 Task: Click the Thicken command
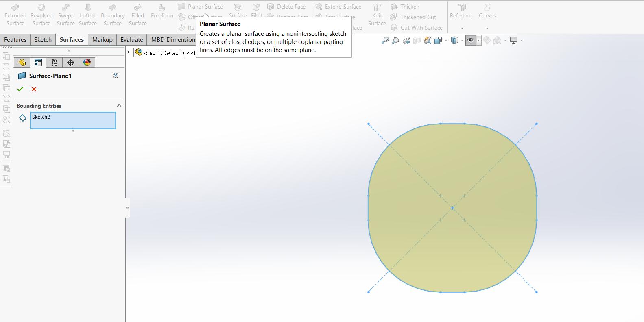pyautogui.click(x=405, y=7)
